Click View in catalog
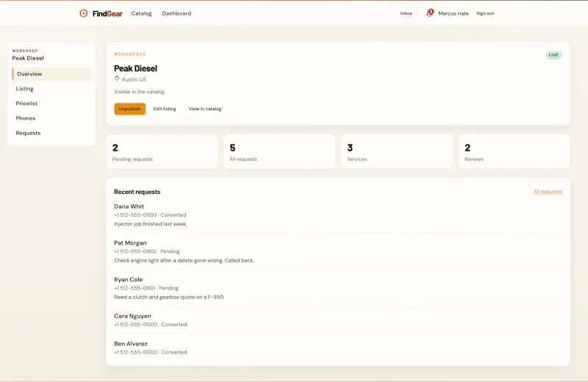This screenshot has width=588, height=382. coord(205,109)
